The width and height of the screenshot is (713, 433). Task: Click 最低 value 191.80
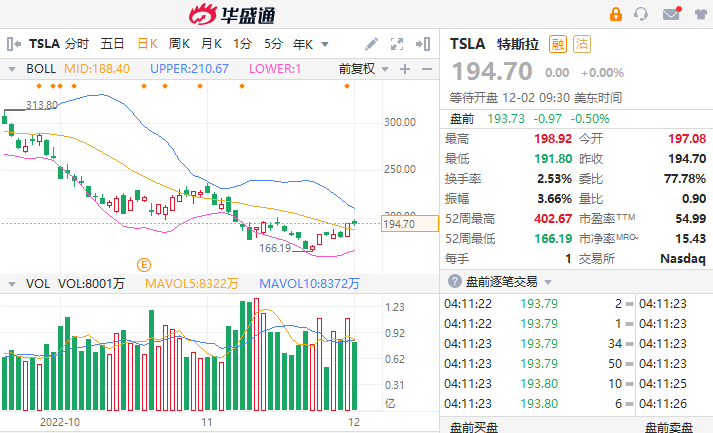click(x=553, y=158)
